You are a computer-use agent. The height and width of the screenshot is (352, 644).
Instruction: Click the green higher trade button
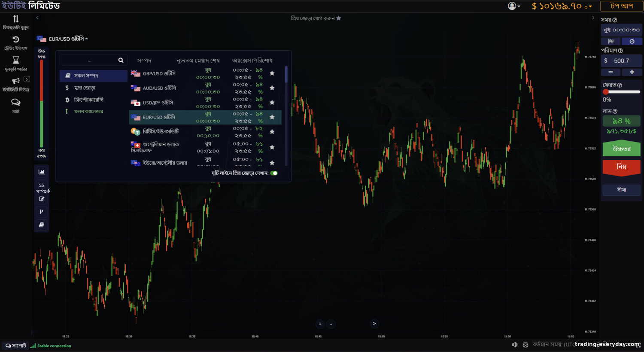(621, 149)
